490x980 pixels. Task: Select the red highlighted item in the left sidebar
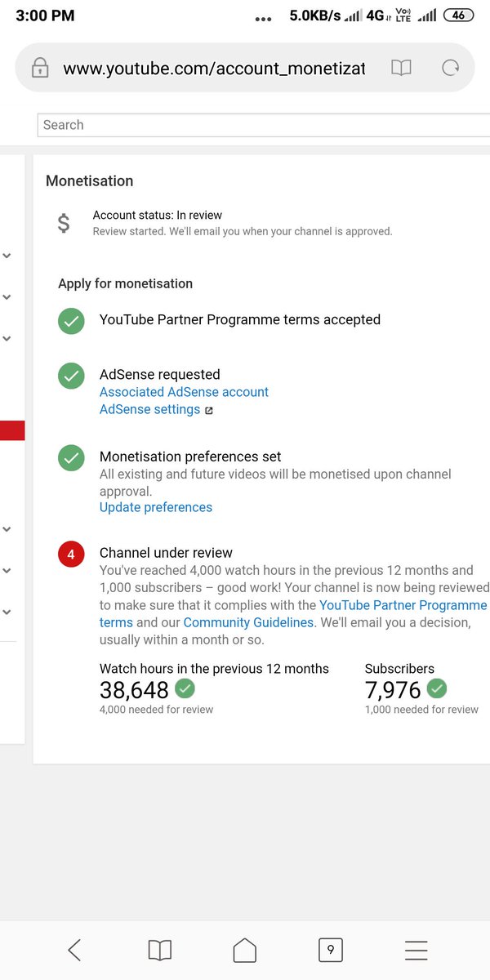(x=12, y=430)
